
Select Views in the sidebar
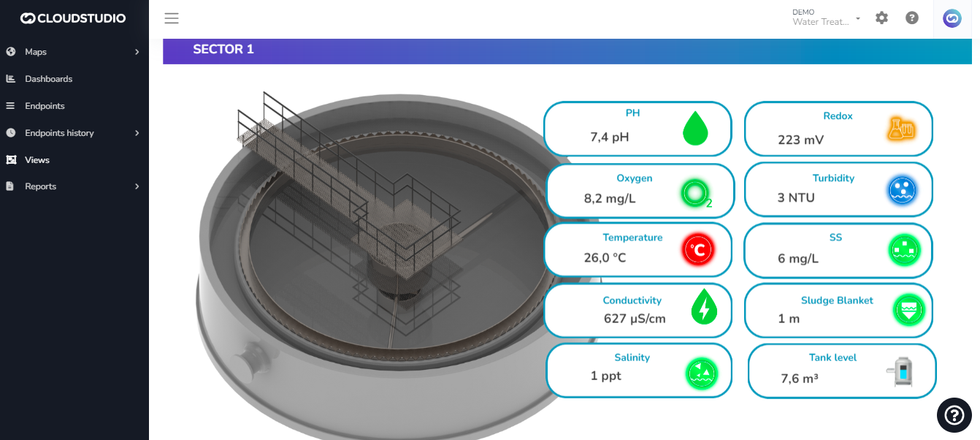pyautogui.click(x=37, y=160)
